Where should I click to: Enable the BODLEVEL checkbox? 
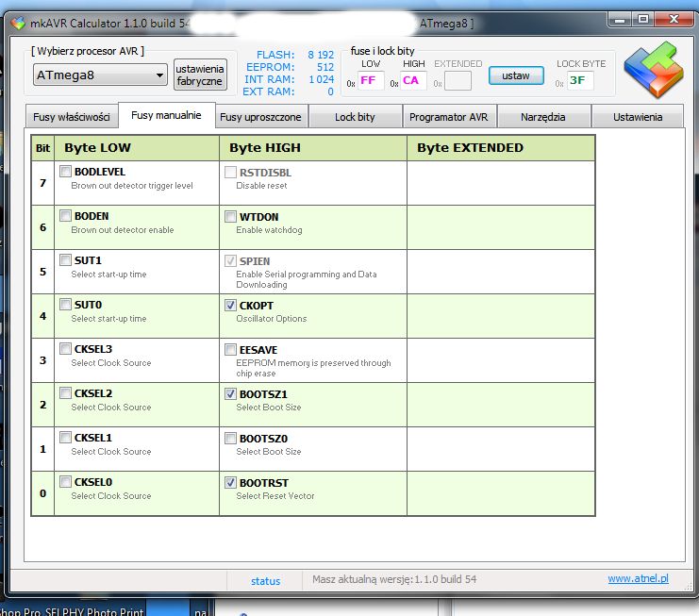pos(65,173)
